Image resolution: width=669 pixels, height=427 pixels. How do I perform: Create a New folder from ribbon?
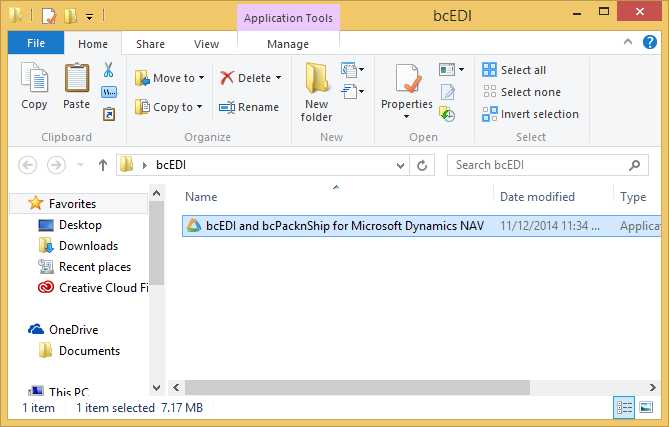[x=316, y=92]
